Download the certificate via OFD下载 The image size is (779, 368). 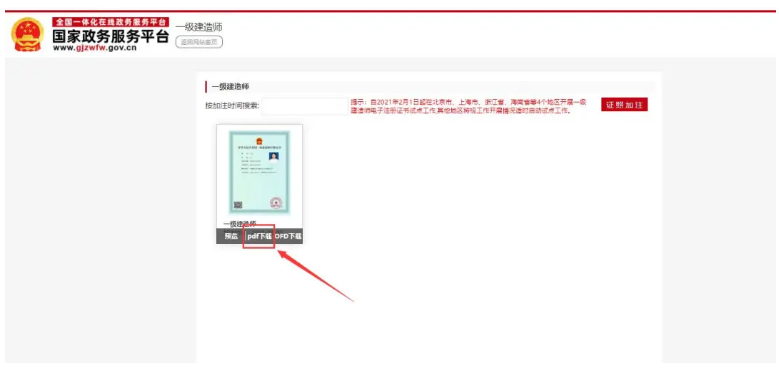pyautogui.click(x=288, y=236)
